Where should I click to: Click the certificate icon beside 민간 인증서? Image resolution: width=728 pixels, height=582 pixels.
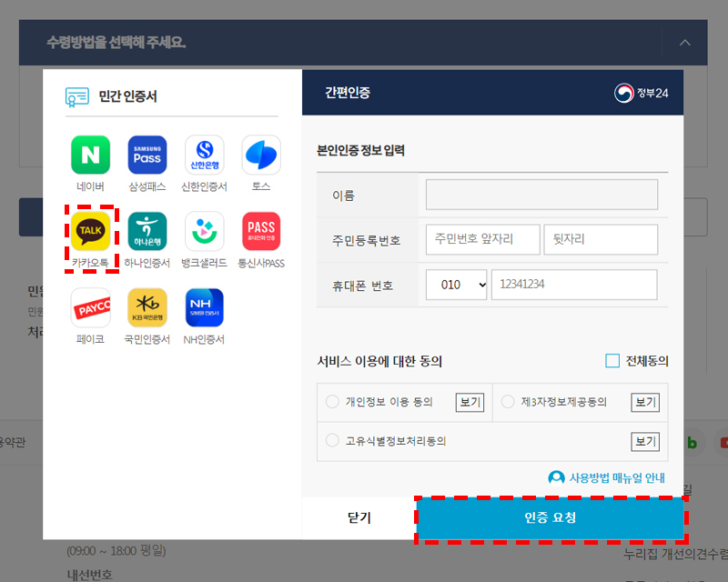(77, 97)
